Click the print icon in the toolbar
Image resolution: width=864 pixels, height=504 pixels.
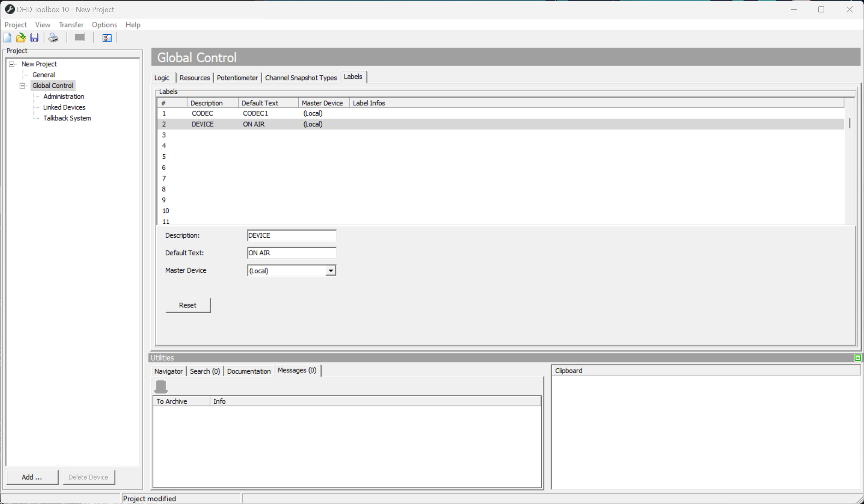pyautogui.click(x=53, y=37)
